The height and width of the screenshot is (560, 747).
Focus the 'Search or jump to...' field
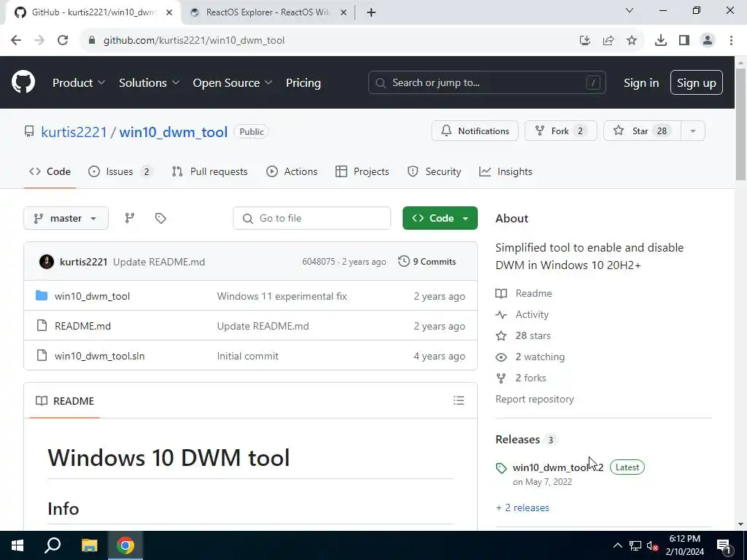487,83
